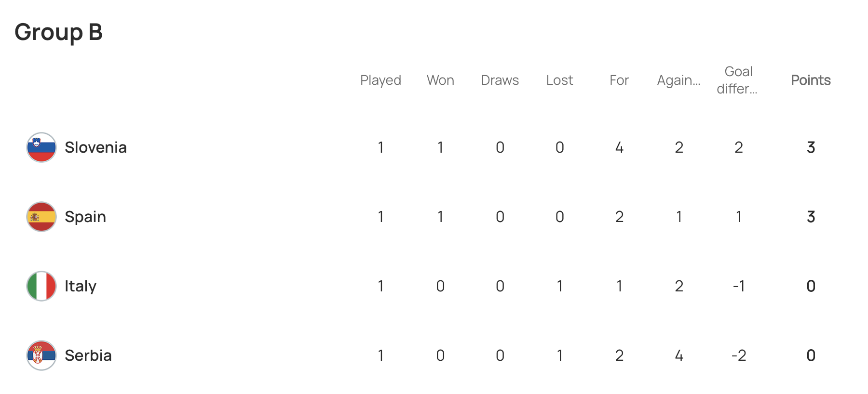Click the Group B heading

pos(58,32)
